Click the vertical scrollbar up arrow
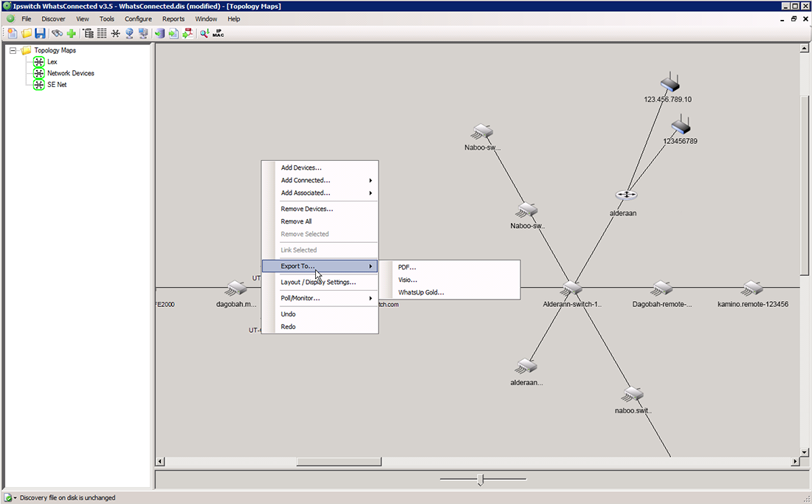The height and width of the screenshot is (504, 812). point(804,48)
